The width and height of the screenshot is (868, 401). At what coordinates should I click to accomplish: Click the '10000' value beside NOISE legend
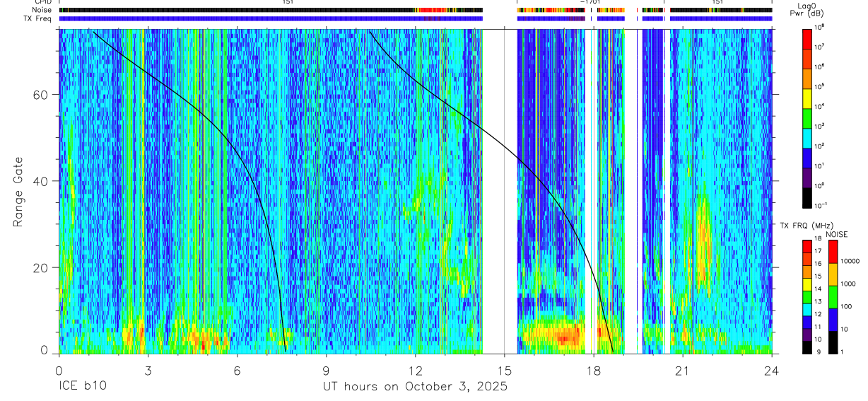coord(850,262)
